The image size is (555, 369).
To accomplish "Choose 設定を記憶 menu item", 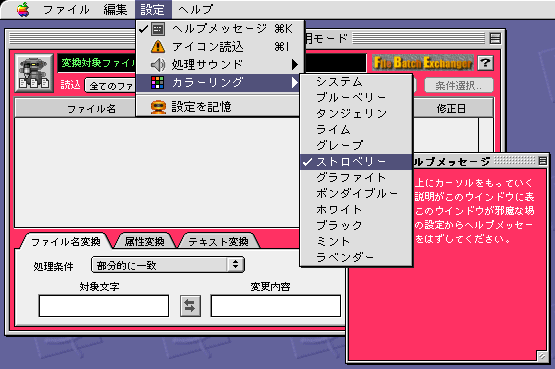I will [x=218, y=106].
